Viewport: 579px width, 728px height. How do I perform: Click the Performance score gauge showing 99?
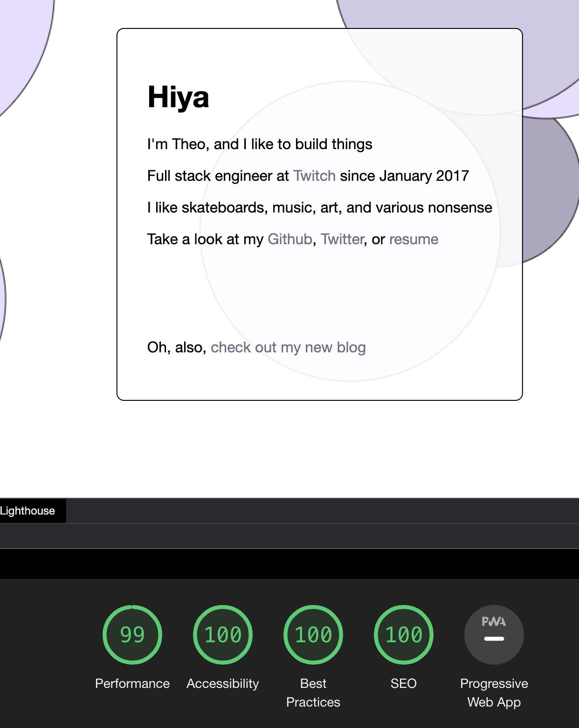[132, 635]
